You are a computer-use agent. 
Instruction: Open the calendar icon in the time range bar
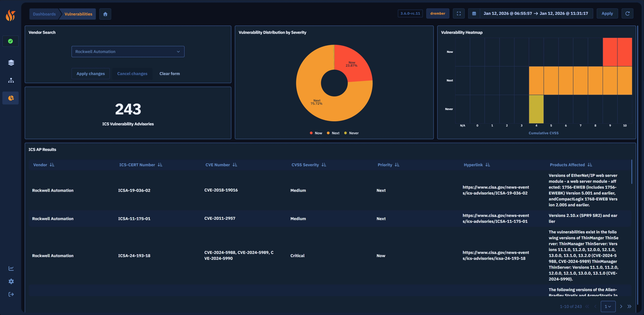point(474,13)
